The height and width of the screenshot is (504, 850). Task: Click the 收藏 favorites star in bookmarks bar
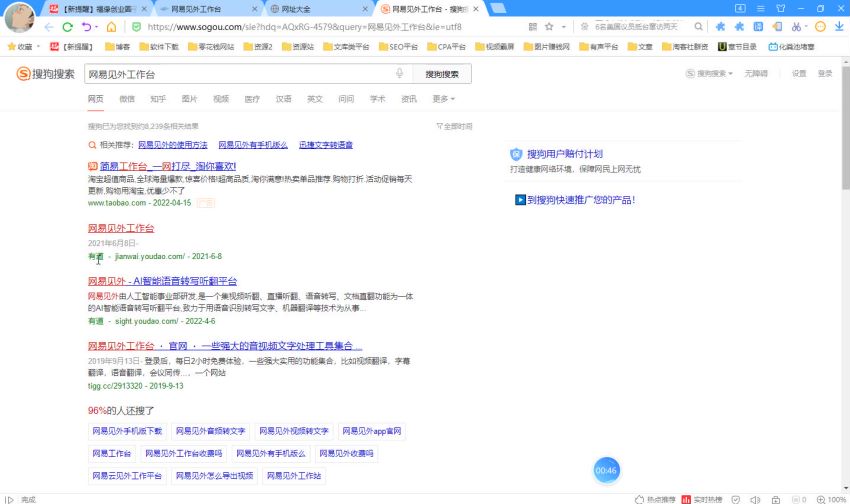[11, 47]
